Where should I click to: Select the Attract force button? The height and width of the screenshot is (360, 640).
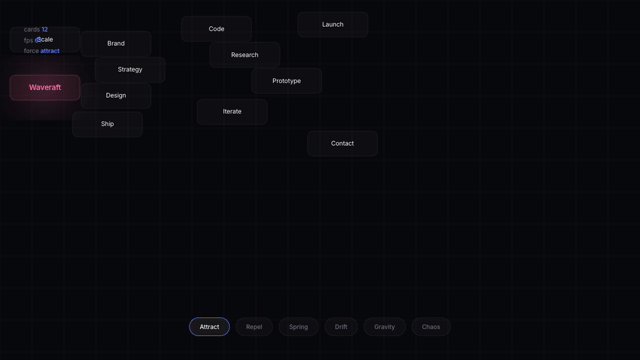[209, 327]
